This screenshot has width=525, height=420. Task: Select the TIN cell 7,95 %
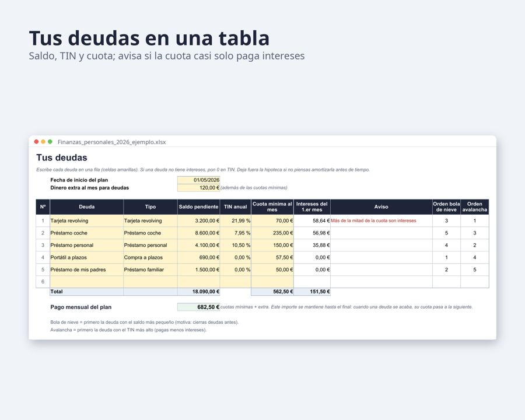click(x=236, y=233)
